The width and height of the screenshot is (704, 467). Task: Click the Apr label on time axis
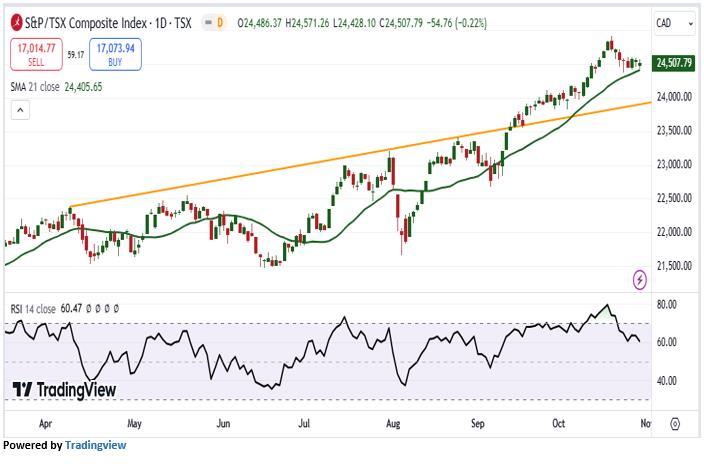45,423
